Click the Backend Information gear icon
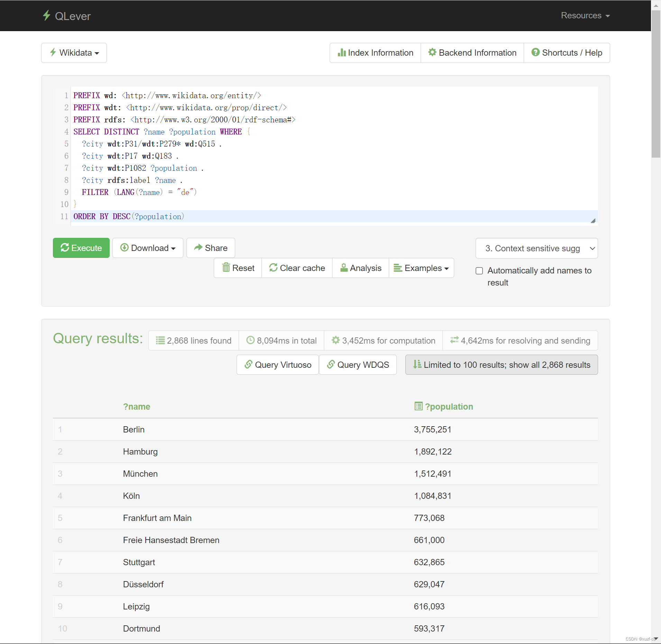Viewport: 661px width, 644px height. 432,52
